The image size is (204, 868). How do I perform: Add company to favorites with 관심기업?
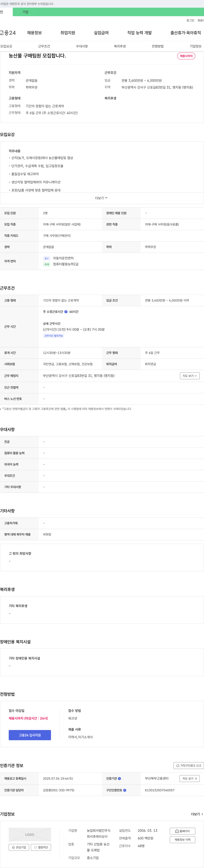pos(19,847)
